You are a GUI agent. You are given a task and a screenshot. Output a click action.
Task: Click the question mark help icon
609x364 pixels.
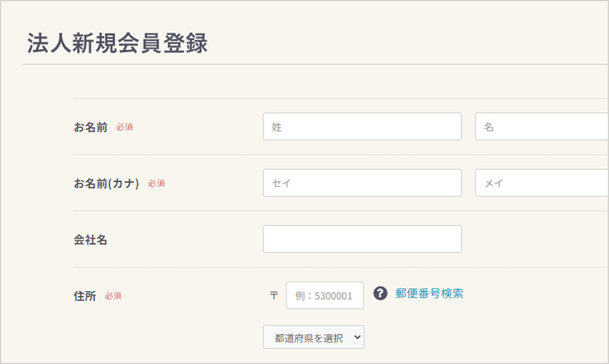[380, 293]
